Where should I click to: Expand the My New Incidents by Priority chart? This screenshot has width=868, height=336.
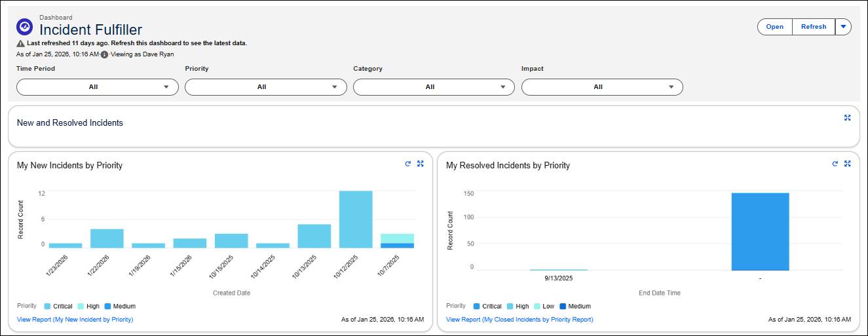[421, 164]
